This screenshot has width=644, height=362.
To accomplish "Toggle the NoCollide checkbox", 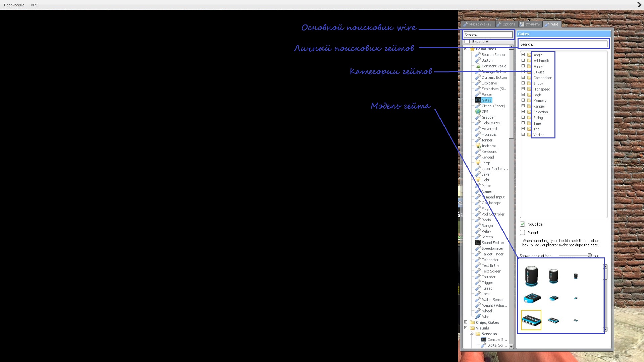I will click(x=523, y=224).
